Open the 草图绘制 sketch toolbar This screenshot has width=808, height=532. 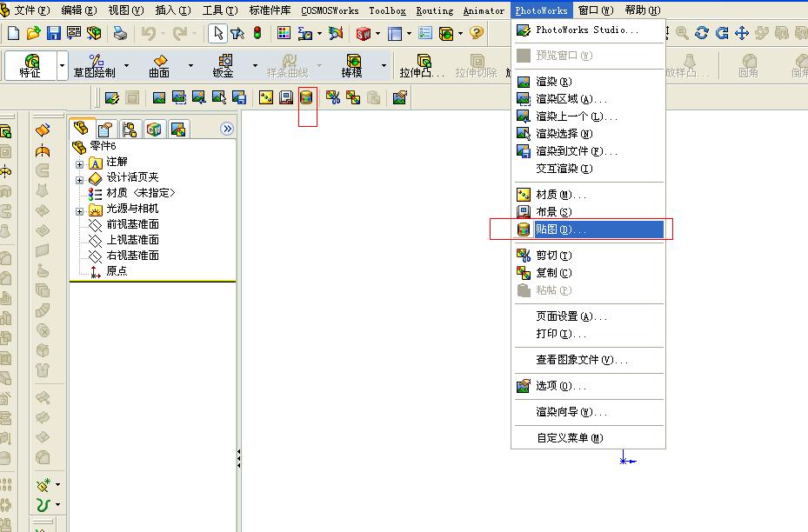point(94,65)
